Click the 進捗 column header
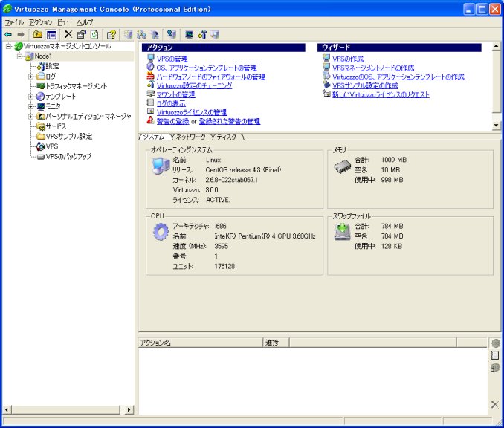 276,343
